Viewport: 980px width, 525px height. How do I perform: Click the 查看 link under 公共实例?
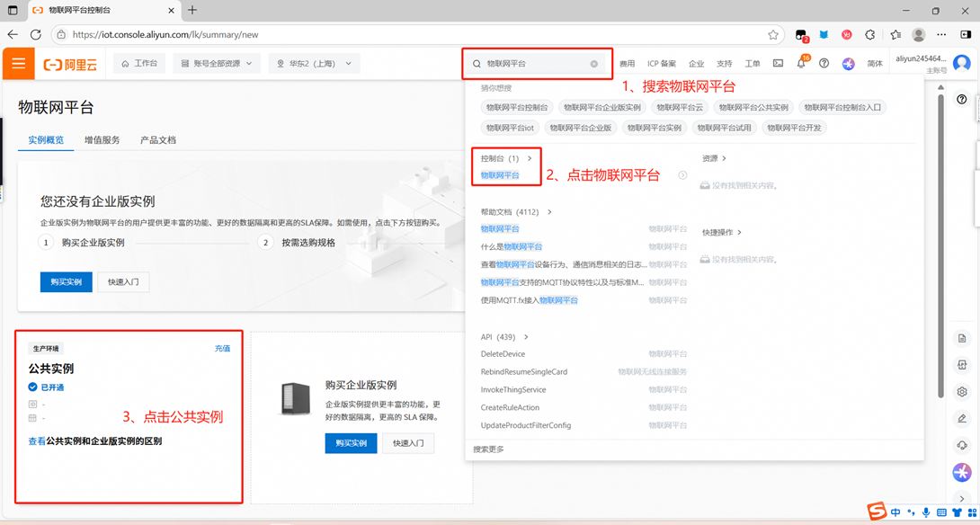(37, 441)
